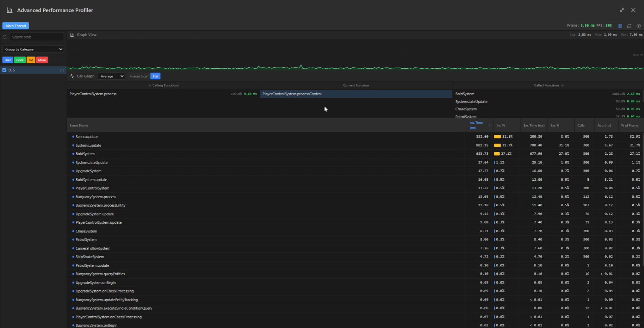644x328 pixels.
Task: Click the Call Graph waveform icon
Action: 73,76
